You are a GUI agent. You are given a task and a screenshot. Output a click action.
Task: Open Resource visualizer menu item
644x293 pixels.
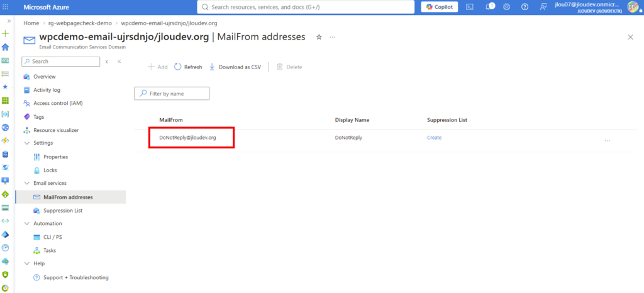coord(52,130)
